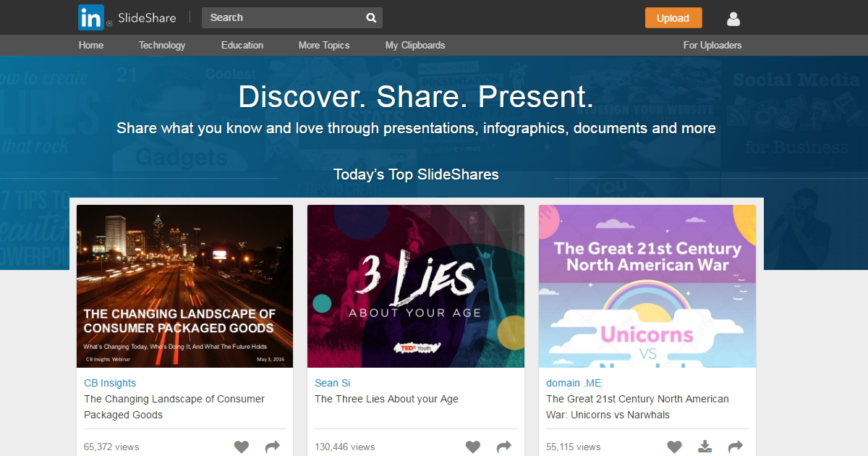Image resolution: width=868 pixels, height=456 pixels.
Task: Expand the More Topics menu
Action: pyautogui.click(x=324, y=45)
